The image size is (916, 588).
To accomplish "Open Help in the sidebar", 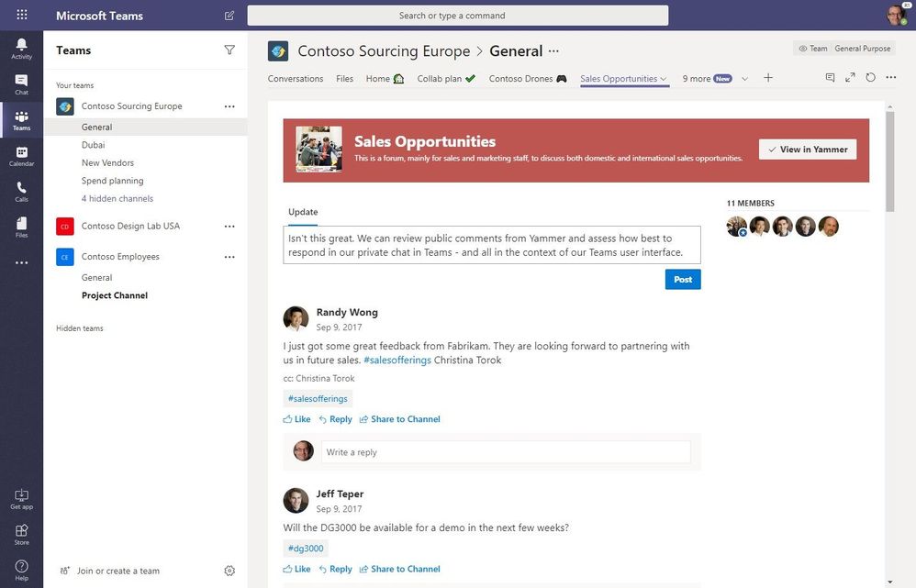I will click(x=22, y=570).
